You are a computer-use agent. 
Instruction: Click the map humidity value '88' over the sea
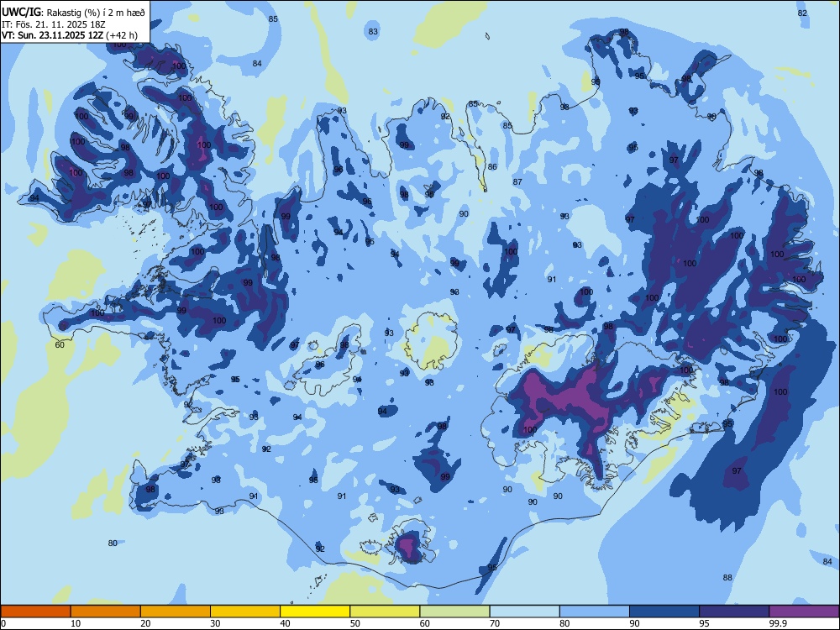tap(727, 578)
